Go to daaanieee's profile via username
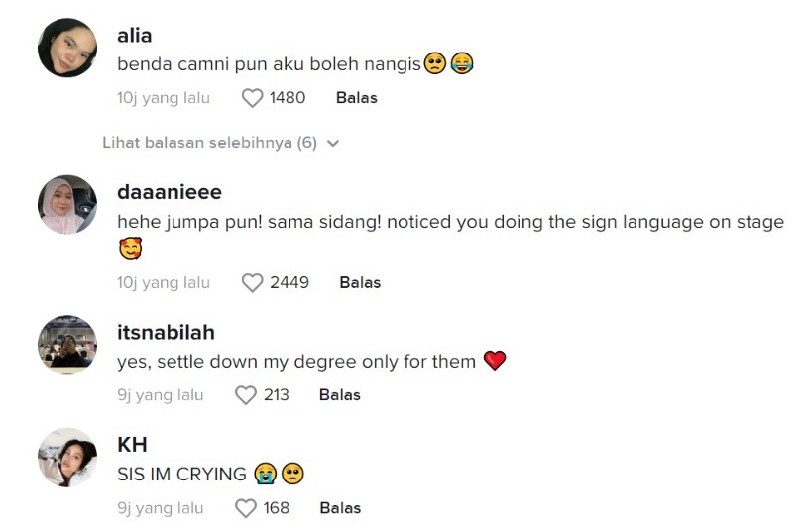Viewport: 809px width, 532px height. (170, 192)
